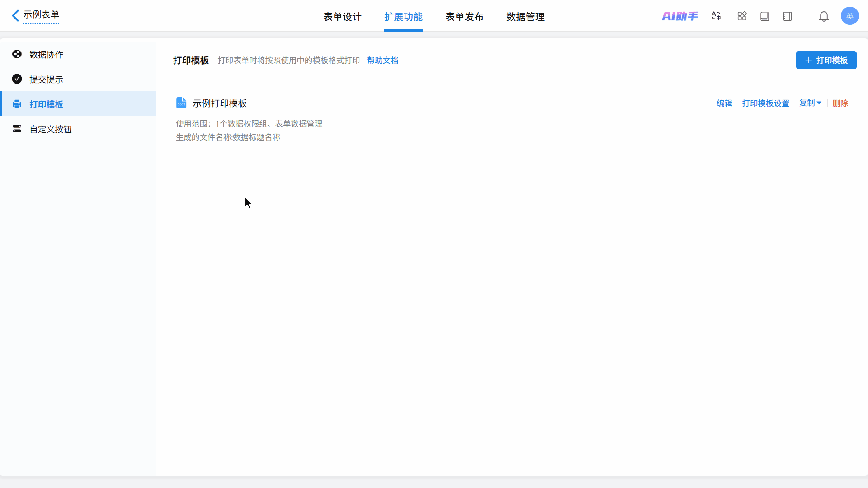The height and width of the screenshot is (488, 868).
Task: Open the apps grid icon
Action: point(742,16)
